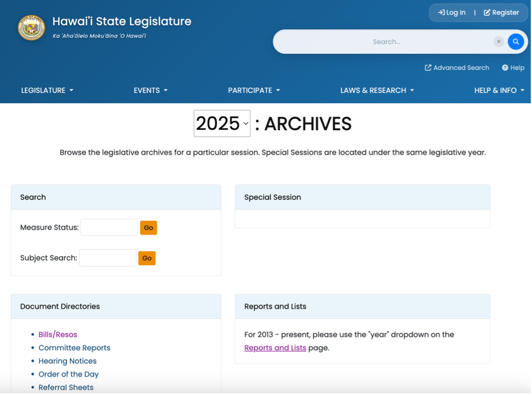Open the Bills/Resos directory
The width and height of the screenshot is (532, 395).
[58, 335]
